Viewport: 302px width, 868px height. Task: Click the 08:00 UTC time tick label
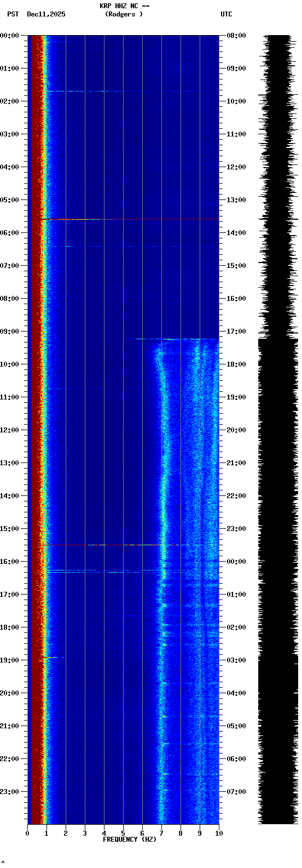click(x=236, y=36)
